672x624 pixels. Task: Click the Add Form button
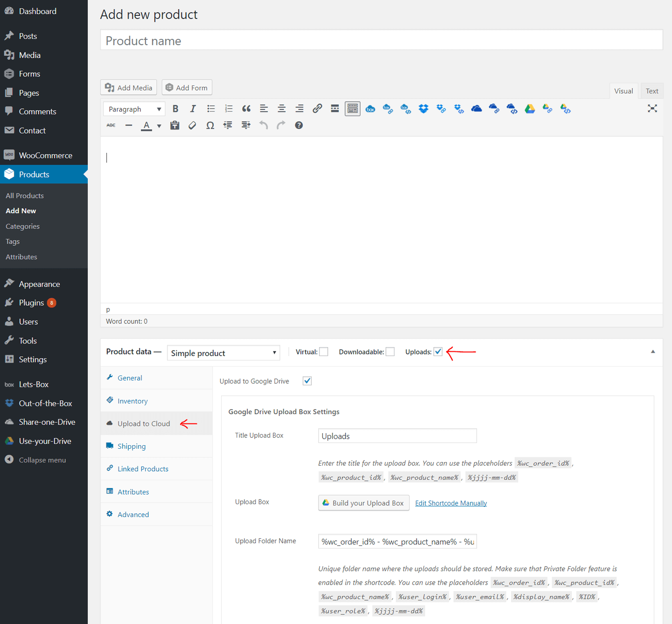187,87
